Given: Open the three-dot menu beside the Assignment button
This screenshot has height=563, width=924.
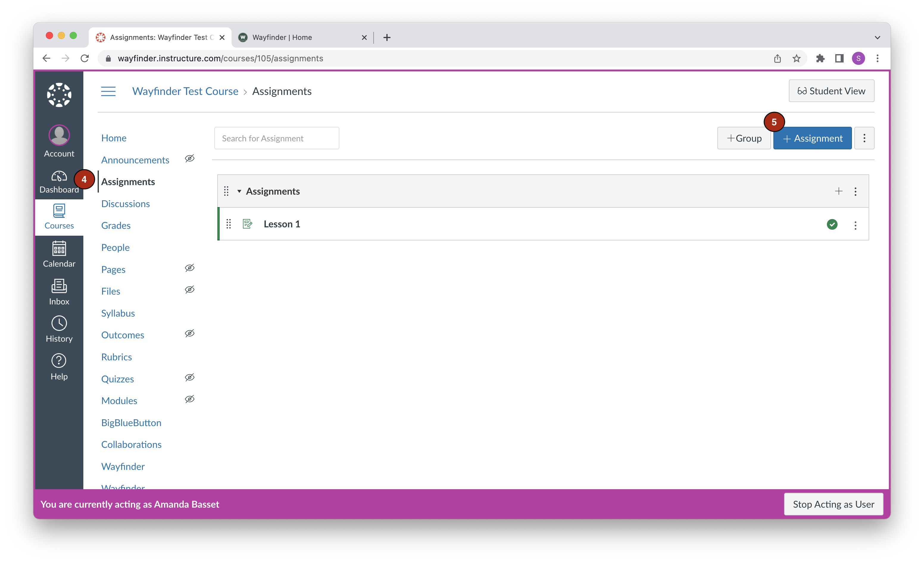Looking at the screenshot, I should point(864,138).
